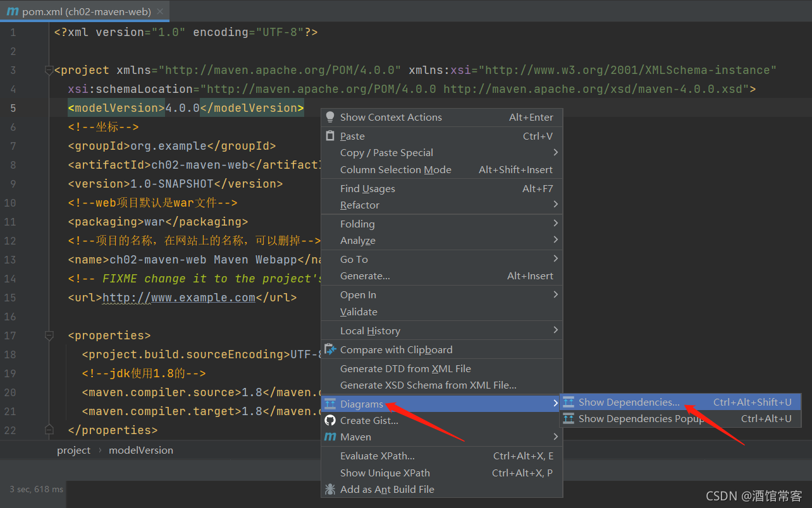This screenshot has width=812, height=508.
Task: Click the maven.compiler.source line
Action: click(x=202, y=392)
